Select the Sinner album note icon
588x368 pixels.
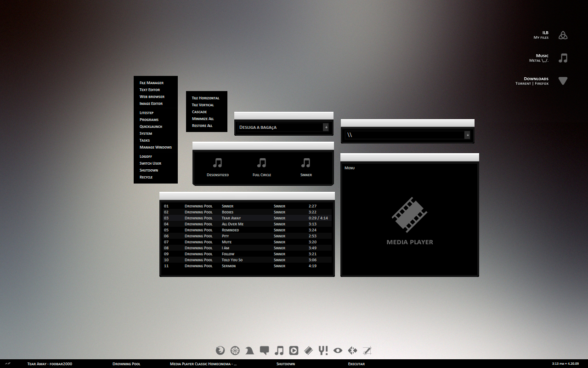tap(306, 163)
